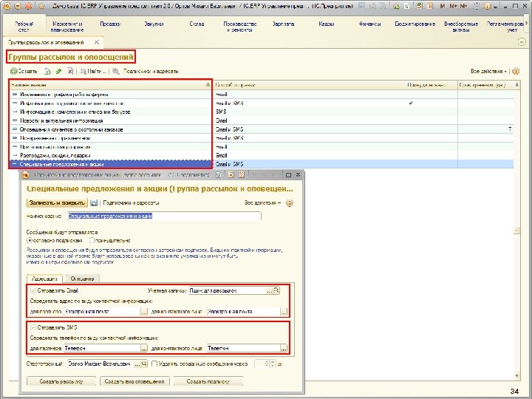The width and height of the screenshot is (532, 399).
Task: Toggle the Отправлять SMS checkbox
Action: [33, 326]
